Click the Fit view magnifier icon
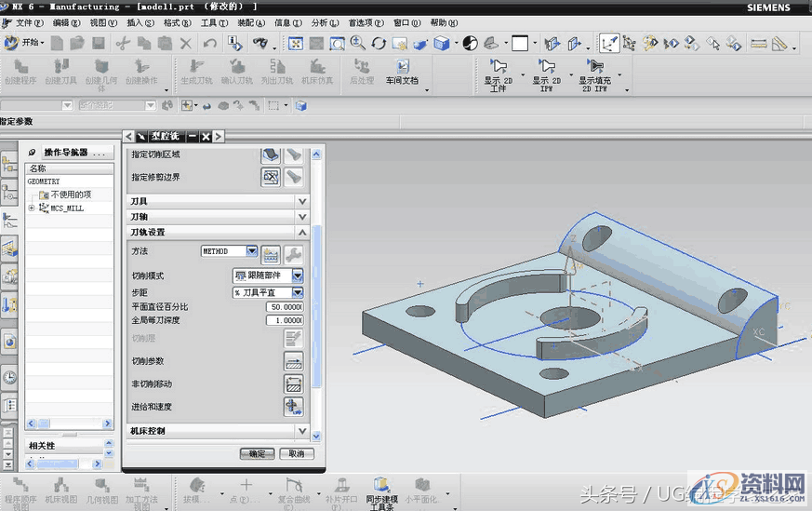Screen dimensions: 812x511 [337, 43]
